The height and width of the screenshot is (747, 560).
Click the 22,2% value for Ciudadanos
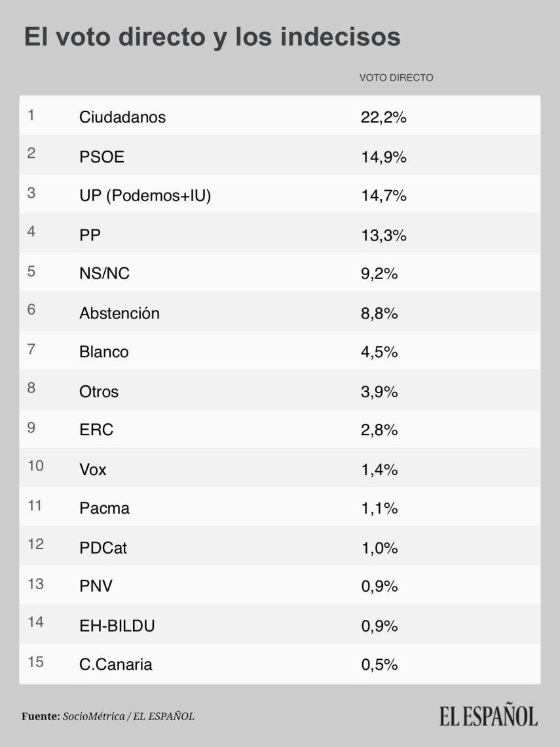tap(383, 117)
